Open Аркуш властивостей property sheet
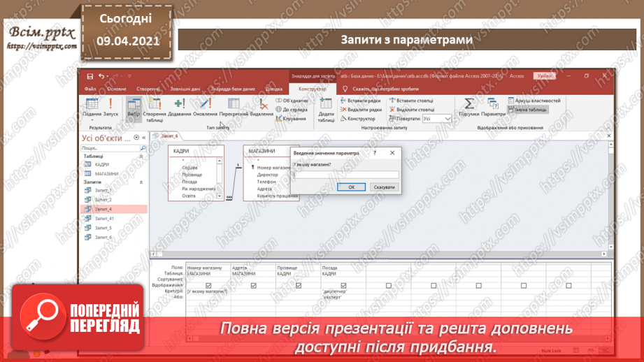This screenshot has width=644, height=362. 534,101
